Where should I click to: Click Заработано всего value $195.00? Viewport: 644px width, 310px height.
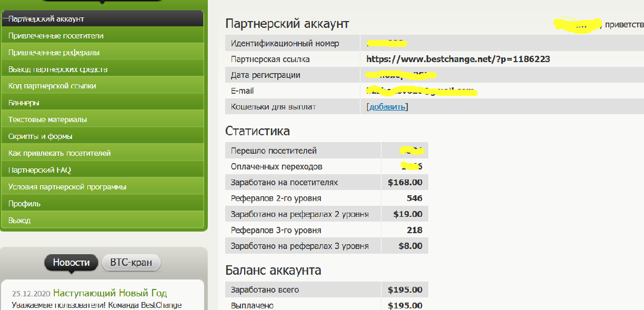405,290
